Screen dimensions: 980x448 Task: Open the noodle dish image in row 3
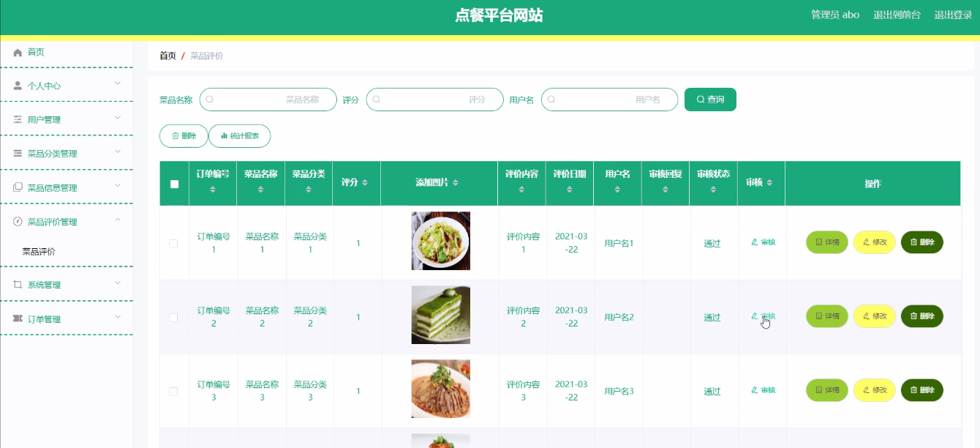pos(440,389)
